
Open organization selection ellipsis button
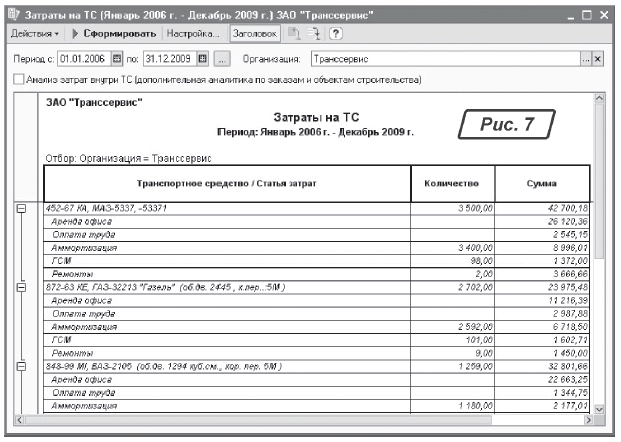tap(586, 60)
